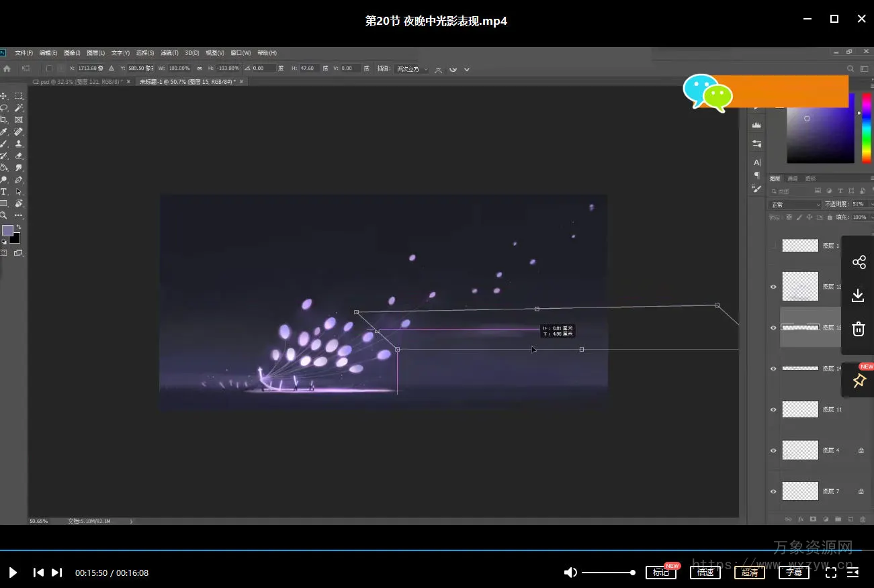Image resolution: width=874 pixels, height=588 pixels.
Task: Switch to the C2.psd document tab
Action: pos(77,81)
